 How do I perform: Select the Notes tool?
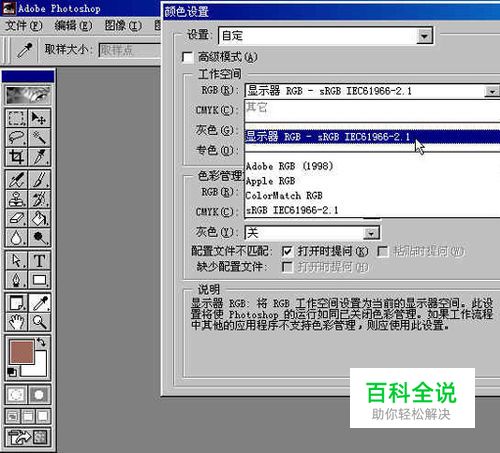[x=16, y=303]
